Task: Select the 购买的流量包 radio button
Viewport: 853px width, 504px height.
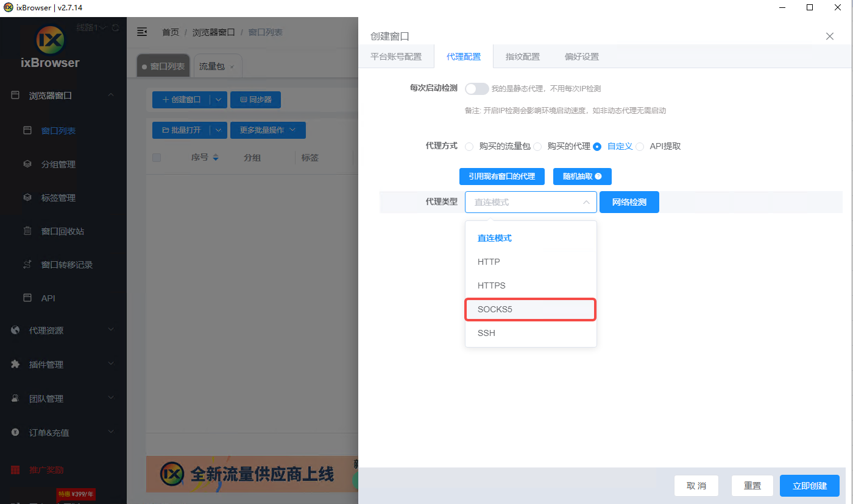Action: click(x=469, y=147)
